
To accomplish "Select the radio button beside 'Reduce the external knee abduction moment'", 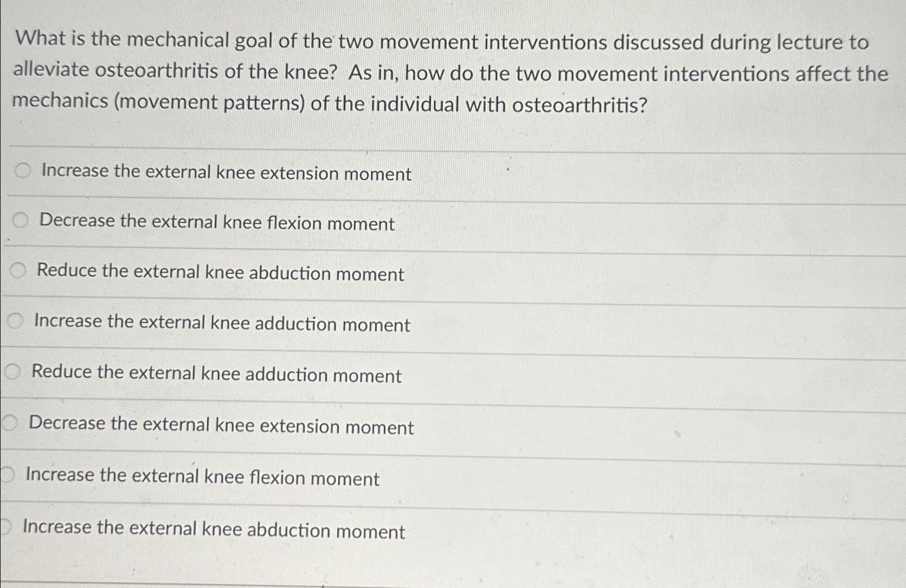I will coord(19,271).
